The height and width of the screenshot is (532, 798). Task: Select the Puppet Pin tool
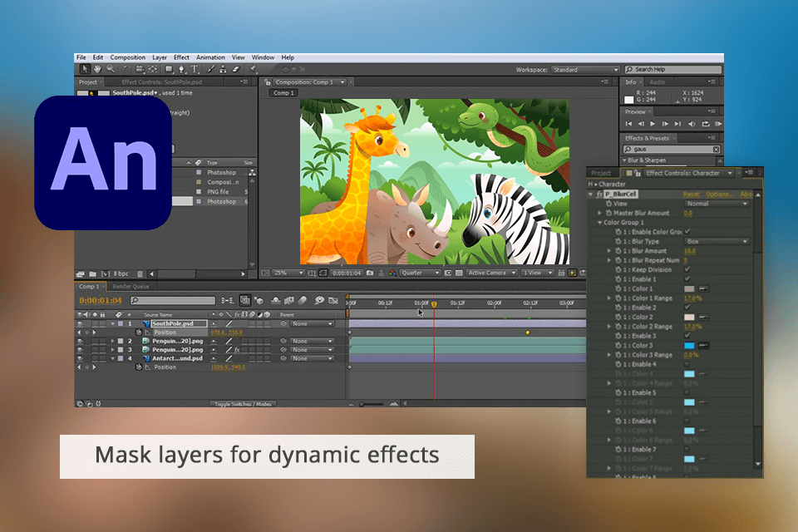click(x=253, y=69)
